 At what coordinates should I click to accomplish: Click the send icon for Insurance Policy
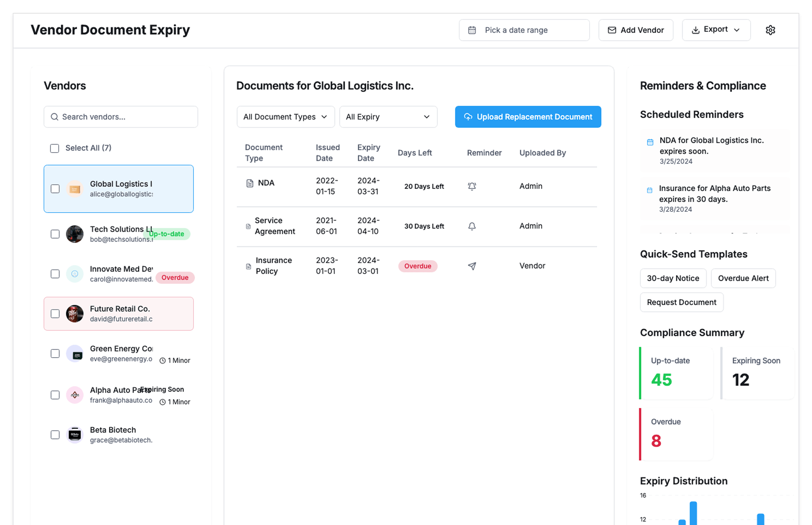pyautogui.click(x=472, y=266)
